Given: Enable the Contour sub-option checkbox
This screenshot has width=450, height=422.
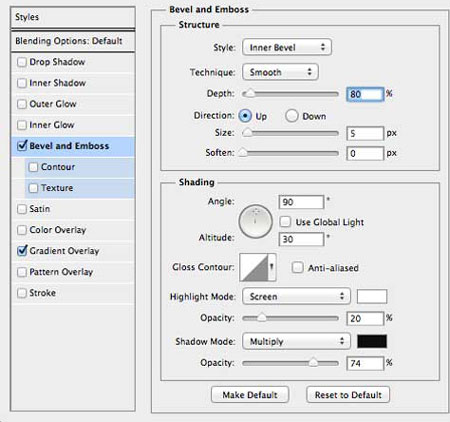Looking at the screenshot, I should pyautogui.click(x=33, y=167).
